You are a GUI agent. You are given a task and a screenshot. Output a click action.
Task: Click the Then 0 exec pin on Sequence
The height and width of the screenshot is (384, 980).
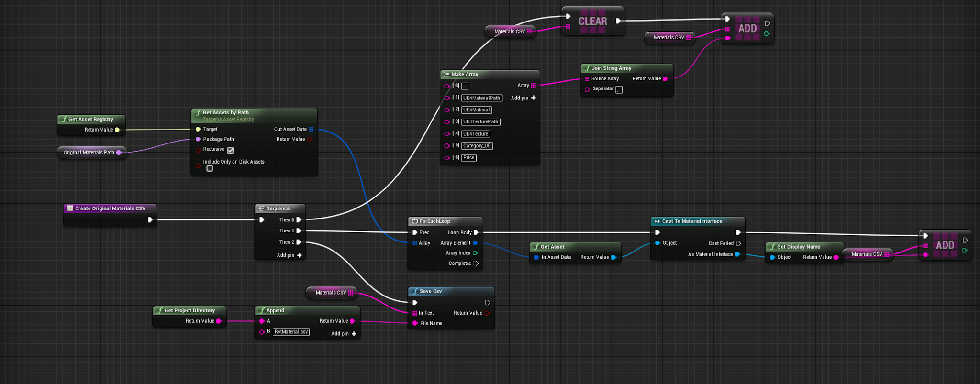click(x=299, y=220)
